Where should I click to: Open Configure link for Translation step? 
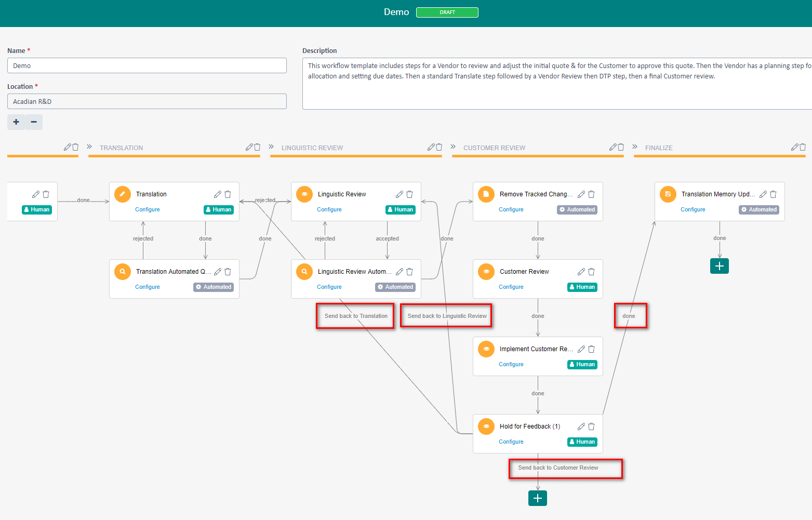click(147, 209)
